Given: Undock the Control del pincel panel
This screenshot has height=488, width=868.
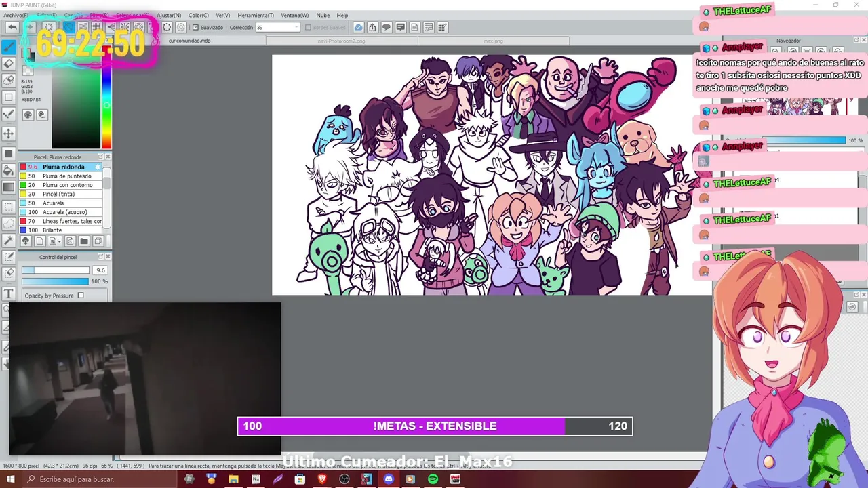Looking at the screenshot, I should click(101, 257).
